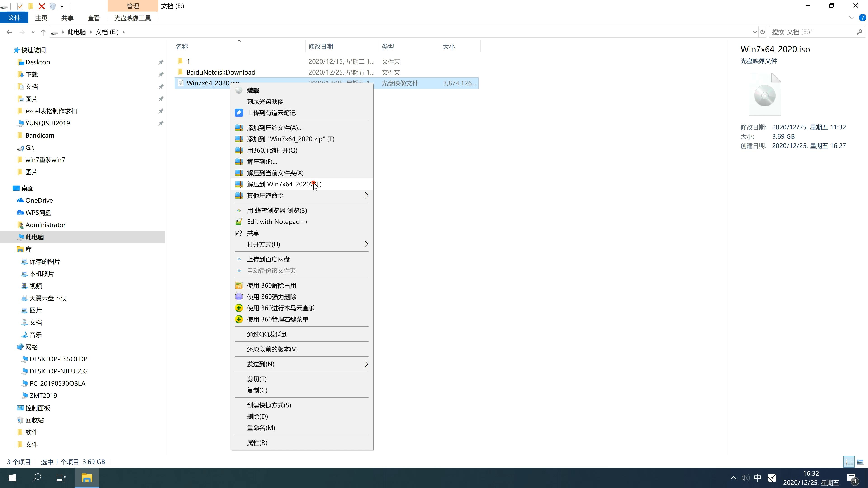This screenshot has height=488, width=868.
Task: Select 添加到 'Win7x64_2020.zip' option
Action: [x=290, y=139]
